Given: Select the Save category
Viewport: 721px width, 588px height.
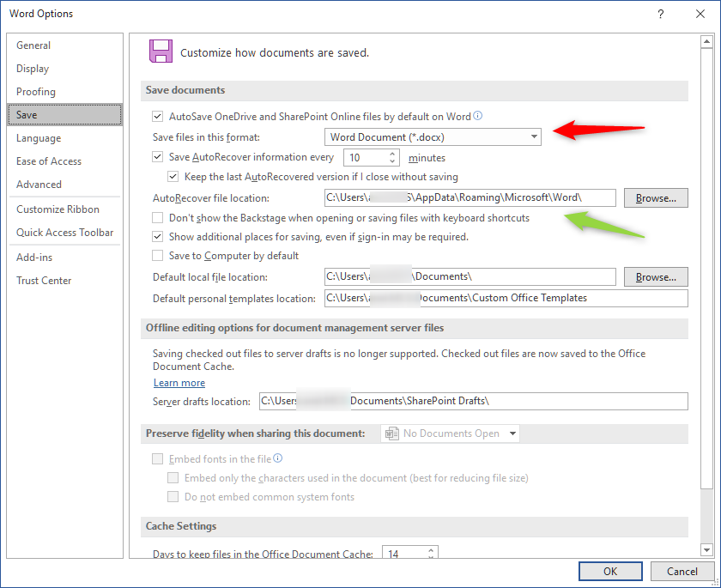Looking at the screenshot, I should [x=65, y=114].
